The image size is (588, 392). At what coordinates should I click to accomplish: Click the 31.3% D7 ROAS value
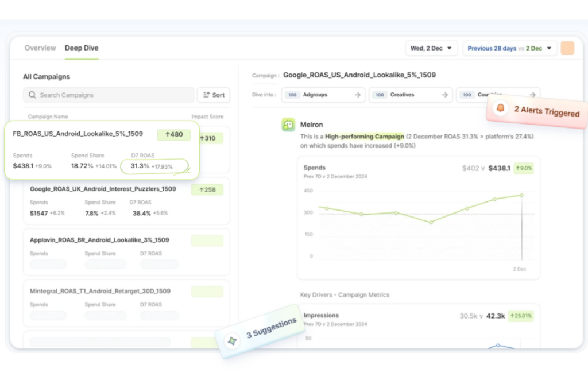[x=140, y=166]
